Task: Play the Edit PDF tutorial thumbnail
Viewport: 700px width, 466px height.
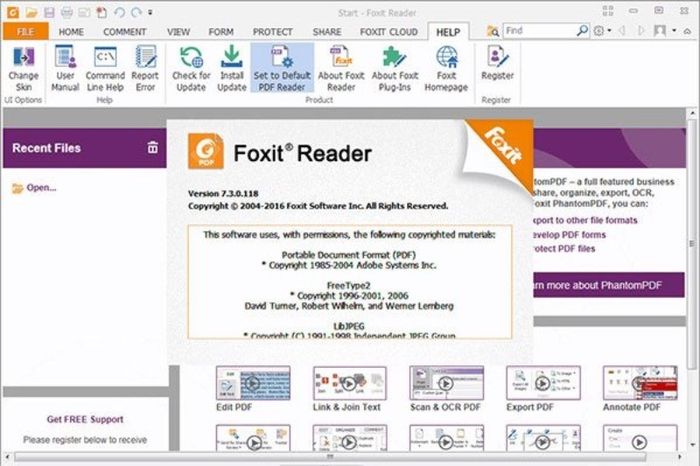Action: (251, 383)
